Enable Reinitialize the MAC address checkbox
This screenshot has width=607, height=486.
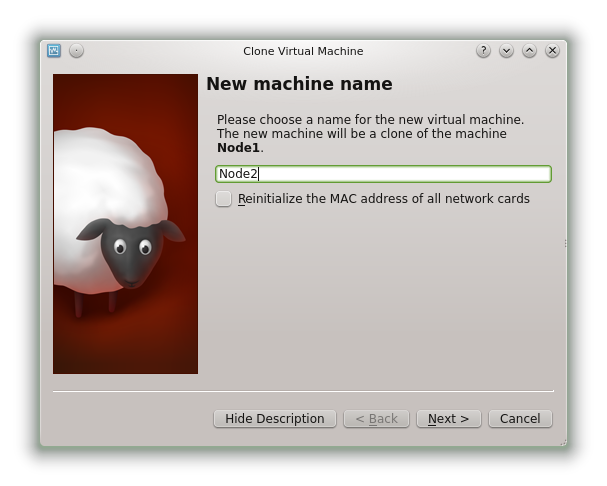pos(223,199)
